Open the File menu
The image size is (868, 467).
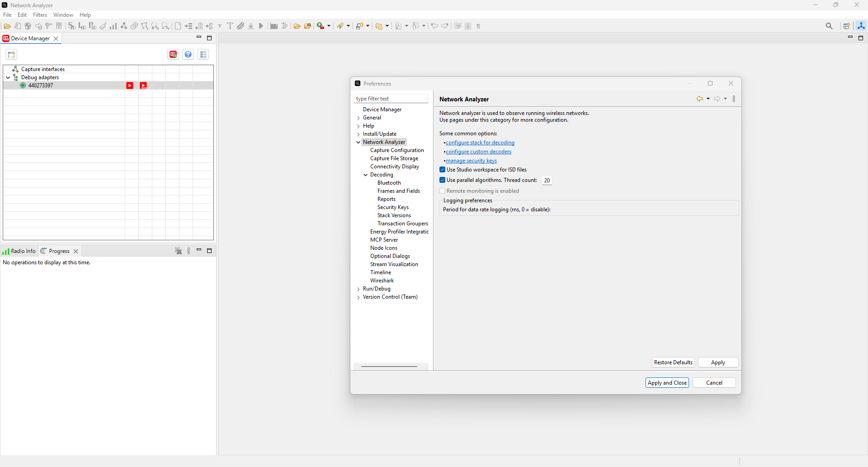pyautogui.click(x=7, y=15)
